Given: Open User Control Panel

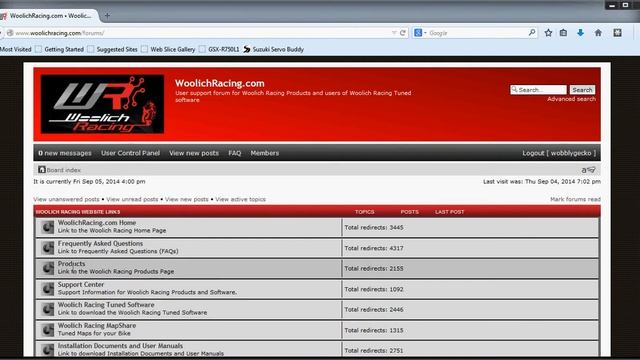Looking at the screenshot, I should pyautogui.click(x=130, y=153).
